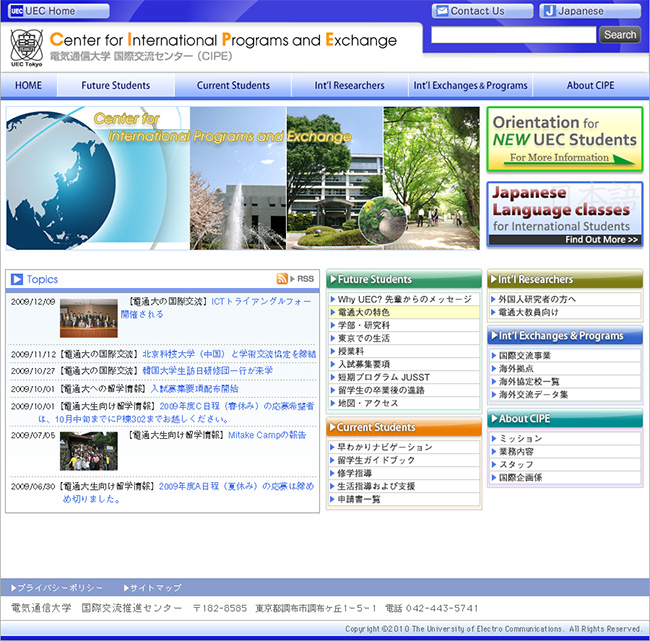
Task: Click the J icon beside Japanese
Action: 550,11
